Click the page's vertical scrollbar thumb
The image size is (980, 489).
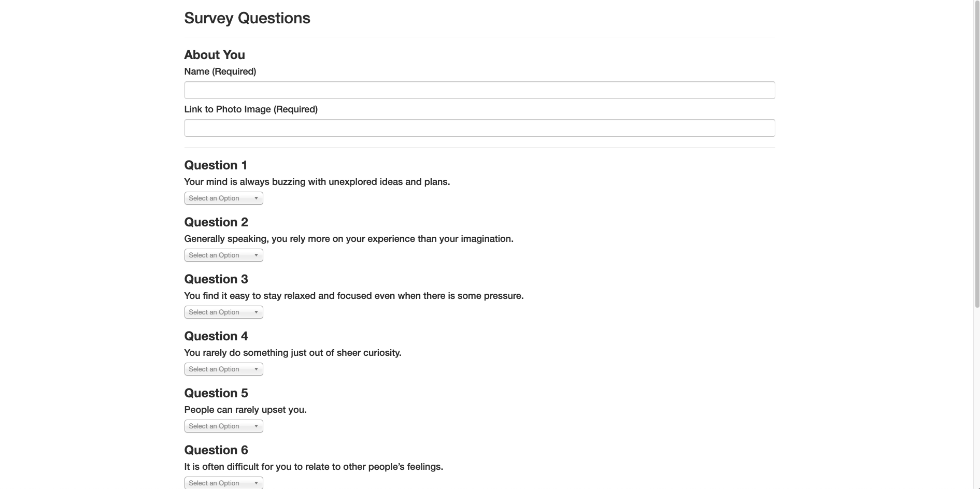point(977,155)
